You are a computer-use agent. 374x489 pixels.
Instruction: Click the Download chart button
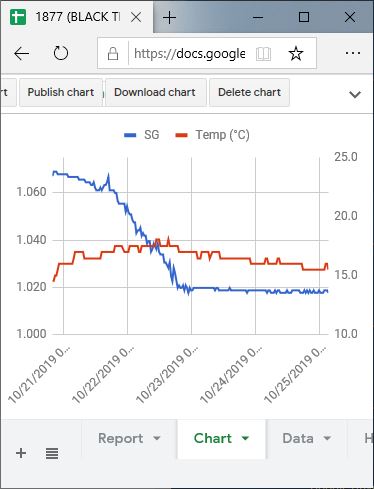[155, 92]
